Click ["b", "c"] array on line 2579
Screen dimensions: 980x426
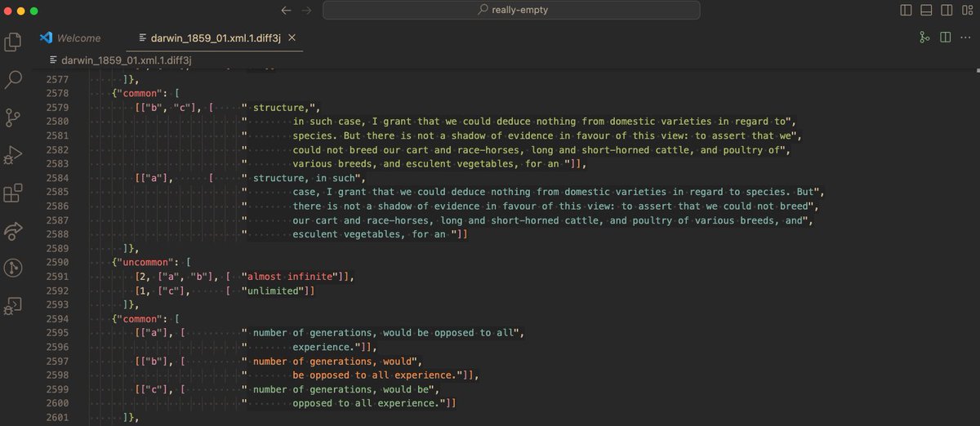click(x=167, y=108)
